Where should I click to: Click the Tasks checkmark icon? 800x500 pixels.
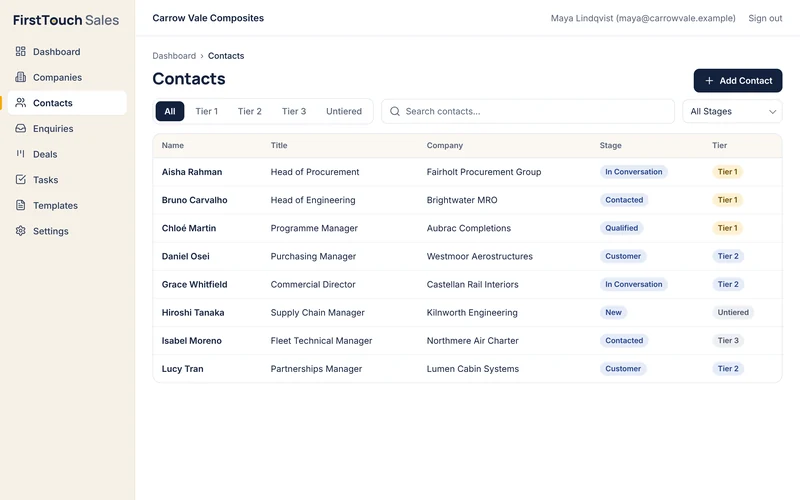(20, 180)
